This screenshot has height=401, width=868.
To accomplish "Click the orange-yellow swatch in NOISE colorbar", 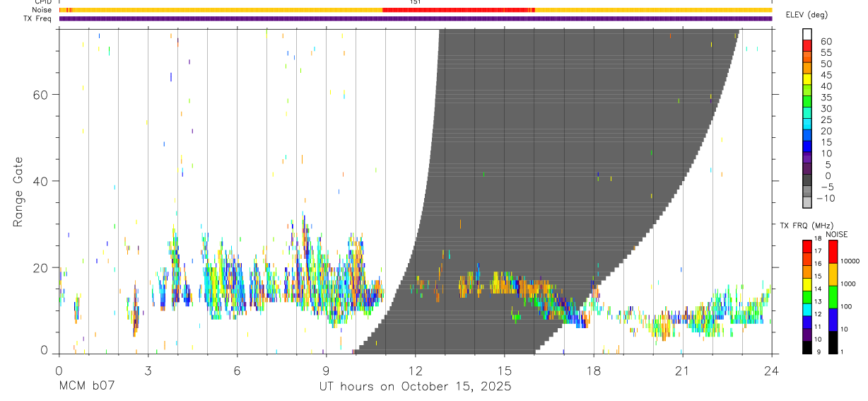I will (x=833, y=274).
